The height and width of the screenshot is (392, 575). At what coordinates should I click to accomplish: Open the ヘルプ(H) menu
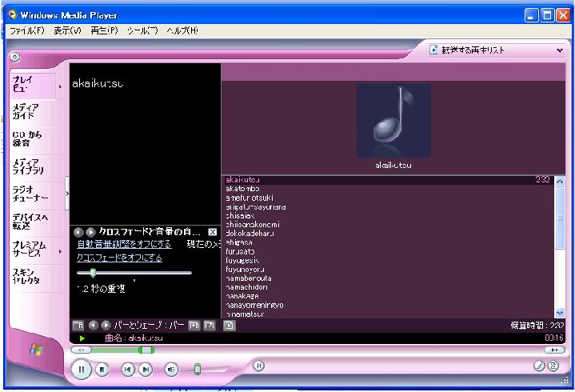point(182,30)
